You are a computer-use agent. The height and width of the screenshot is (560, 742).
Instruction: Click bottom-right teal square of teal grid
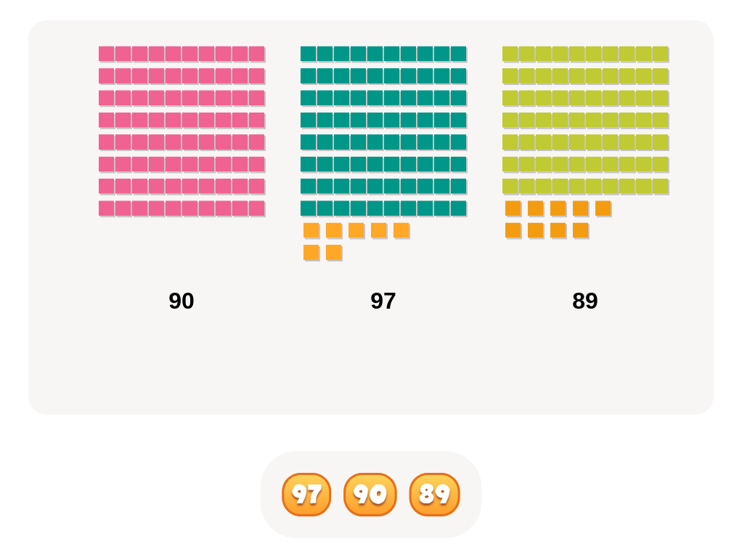click(x=459, y=208)
